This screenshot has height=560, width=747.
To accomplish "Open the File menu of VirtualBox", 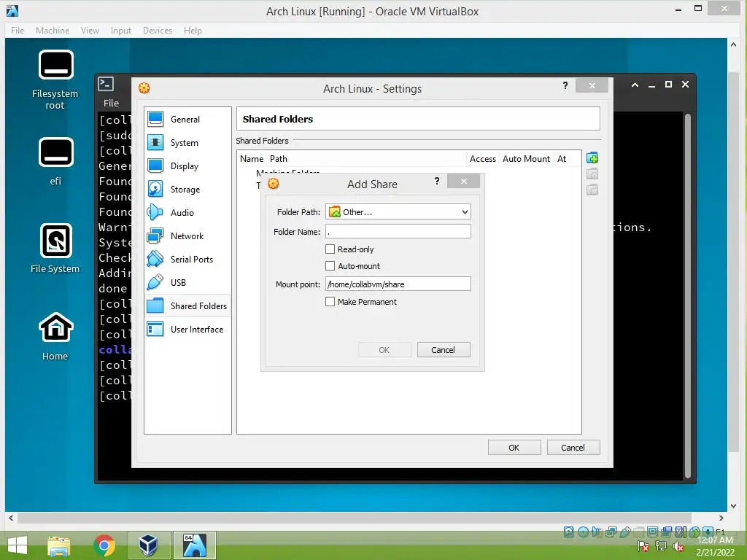I will tap(18, 31).
